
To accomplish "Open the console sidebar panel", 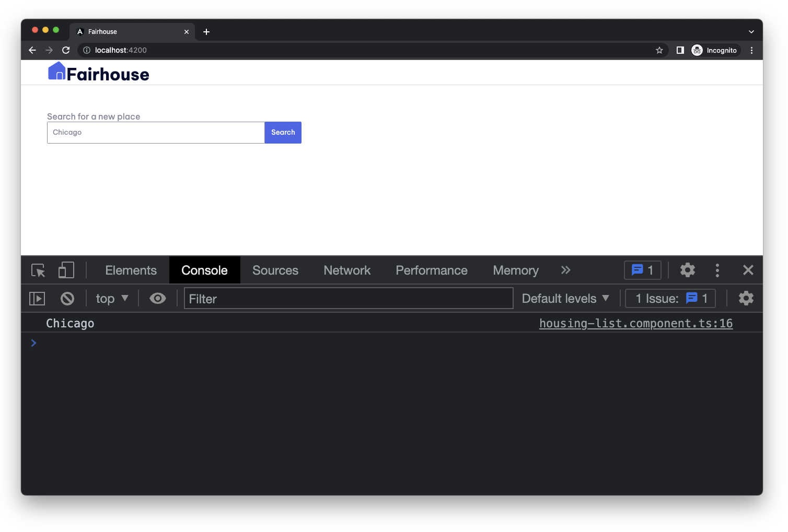I will point(37,298).
